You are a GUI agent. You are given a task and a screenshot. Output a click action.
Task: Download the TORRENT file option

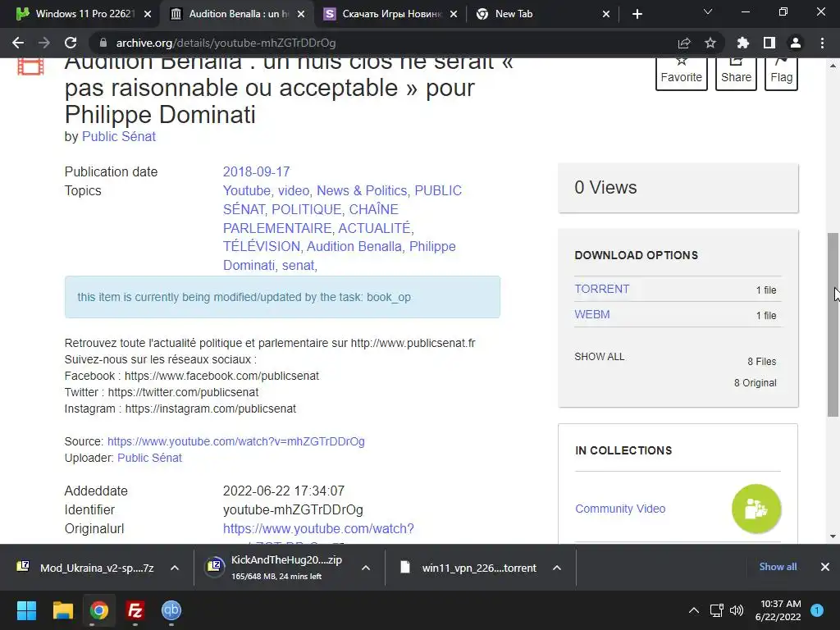click(602, 289)
